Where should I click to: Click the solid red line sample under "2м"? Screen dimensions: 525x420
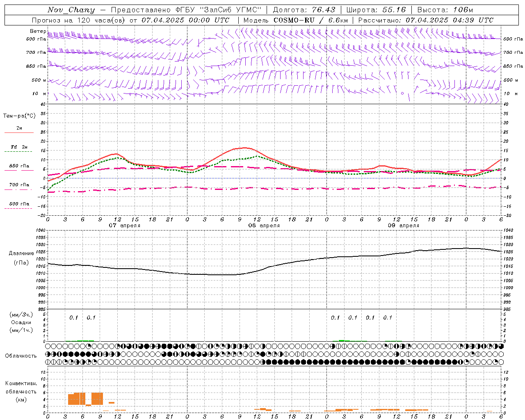tap(19, 133)
